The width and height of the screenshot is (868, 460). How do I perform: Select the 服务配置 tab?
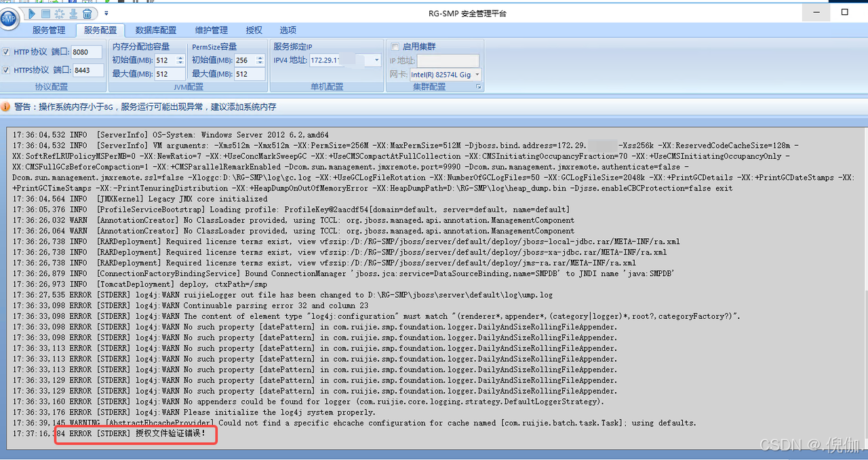pyautogui.click(x=100, y=31)
